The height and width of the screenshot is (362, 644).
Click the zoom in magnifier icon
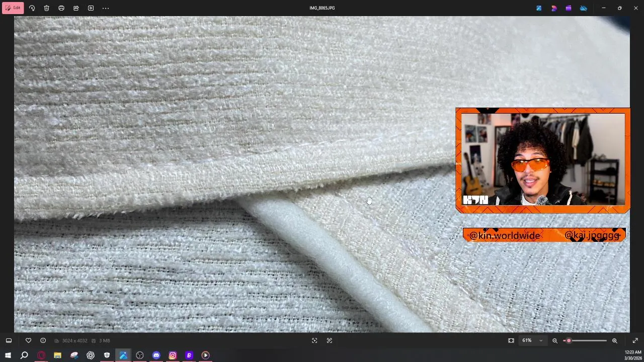(614, 340)
